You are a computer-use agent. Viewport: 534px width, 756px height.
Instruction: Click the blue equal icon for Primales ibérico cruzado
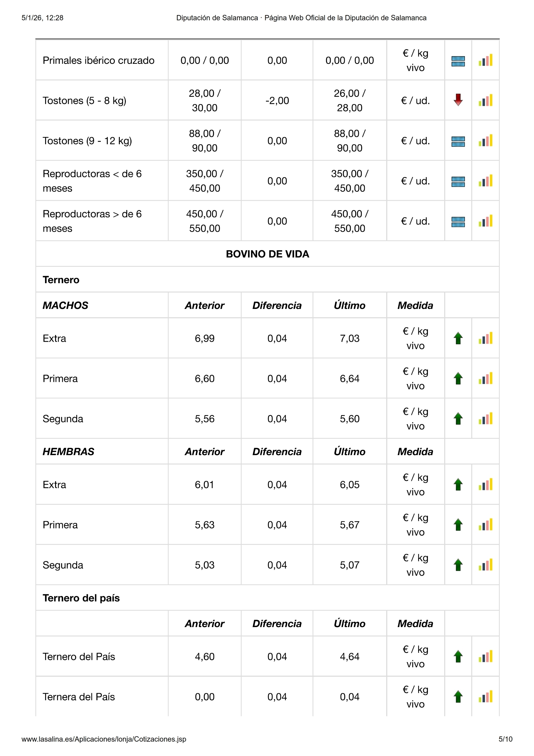[x=458, y=61]
